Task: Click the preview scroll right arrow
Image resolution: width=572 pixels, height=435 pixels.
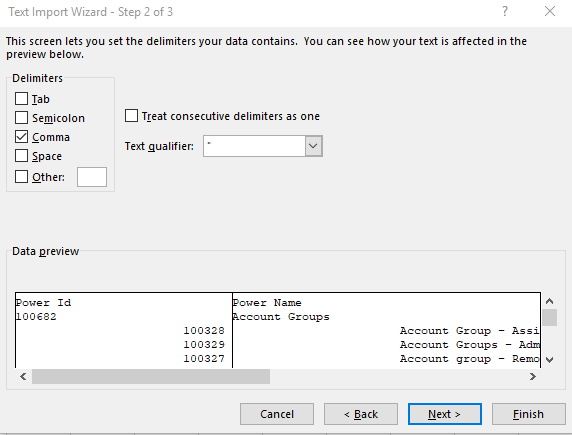Action: 533,376
